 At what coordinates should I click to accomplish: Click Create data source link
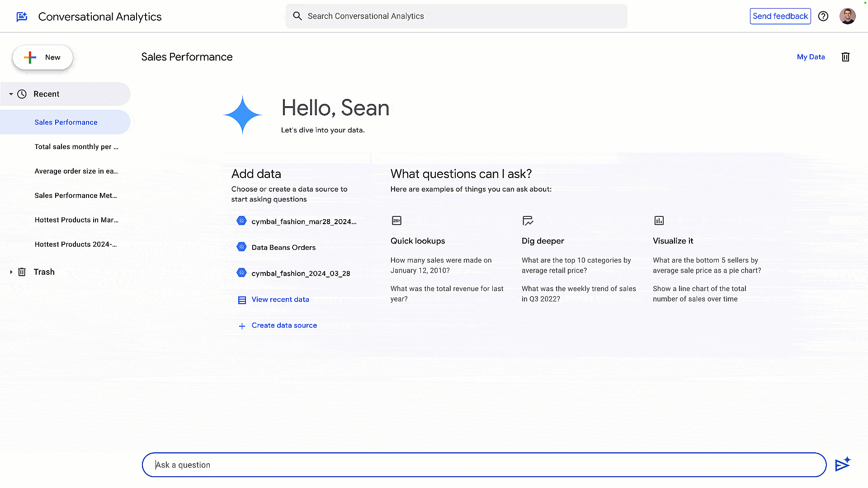(284, 325)
